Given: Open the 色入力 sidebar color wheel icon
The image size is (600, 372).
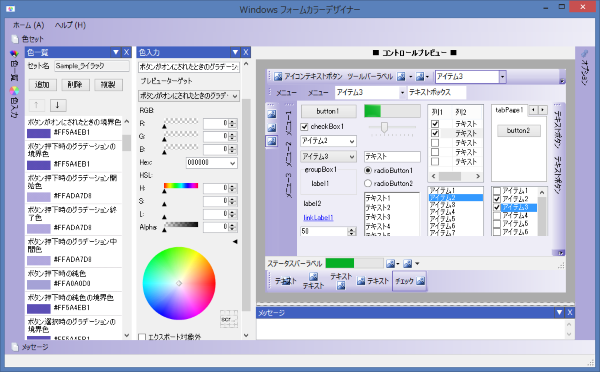Looking at the screenshot, I should 14,91.
